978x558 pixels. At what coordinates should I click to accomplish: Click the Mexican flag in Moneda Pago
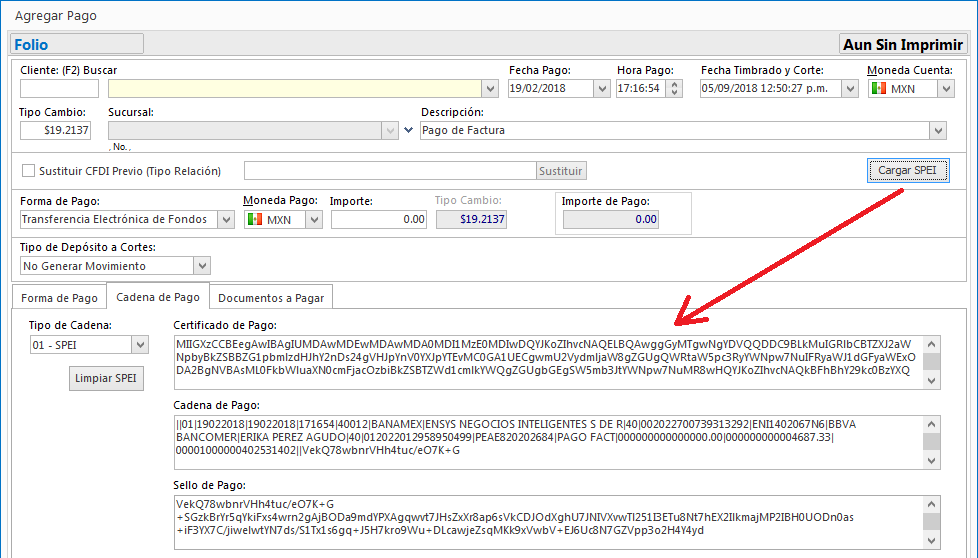click(255, 219)
